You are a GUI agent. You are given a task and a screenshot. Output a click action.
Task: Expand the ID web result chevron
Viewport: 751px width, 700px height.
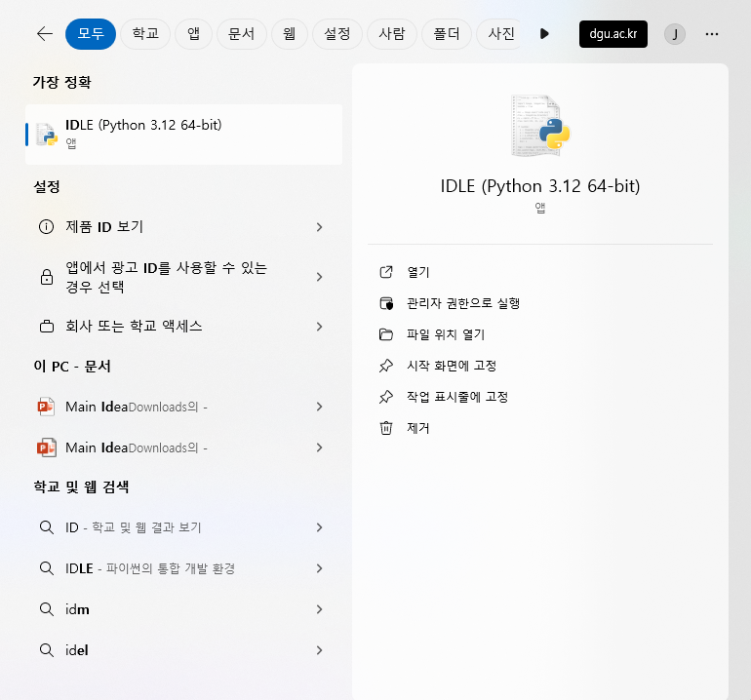tap(320, 527)
